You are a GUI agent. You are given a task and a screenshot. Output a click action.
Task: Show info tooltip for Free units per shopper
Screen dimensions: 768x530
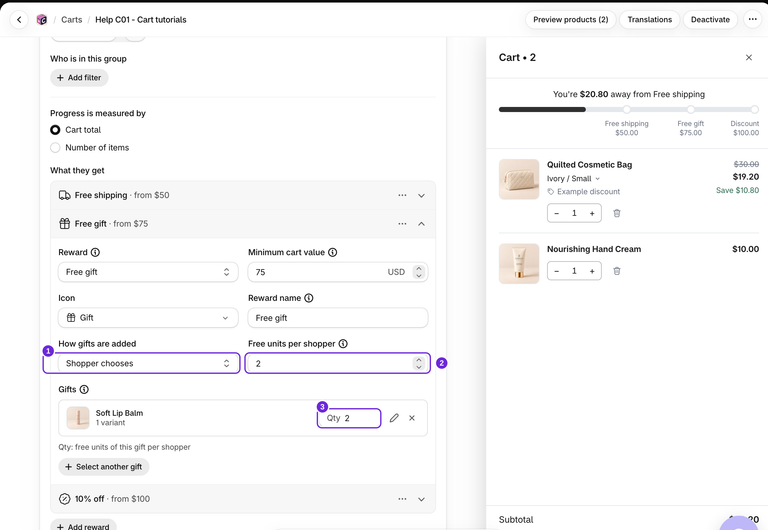(343, 344)
